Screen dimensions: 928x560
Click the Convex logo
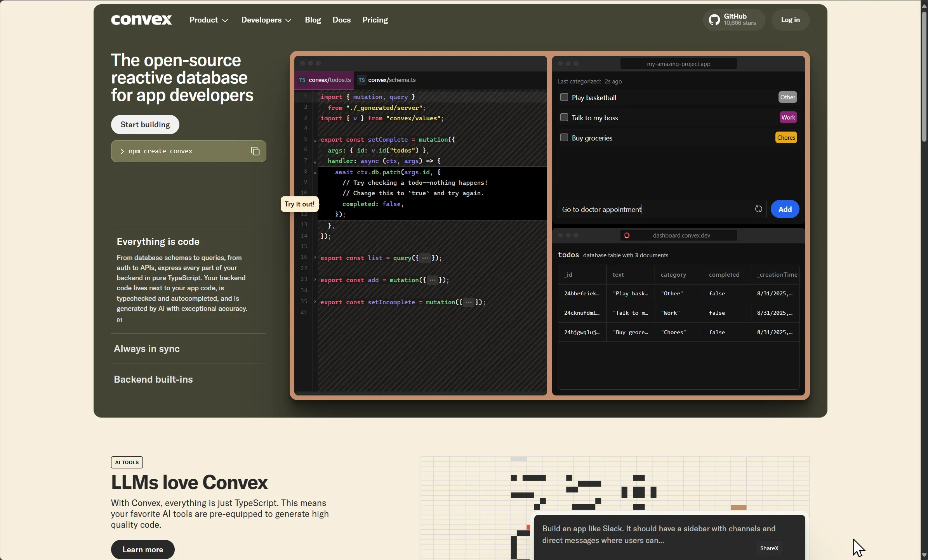tap(141, 20)
